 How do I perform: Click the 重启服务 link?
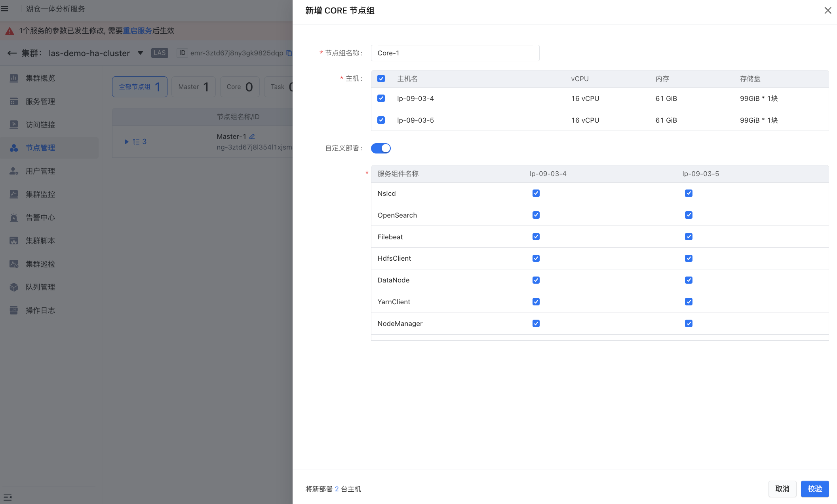(137, 31)
